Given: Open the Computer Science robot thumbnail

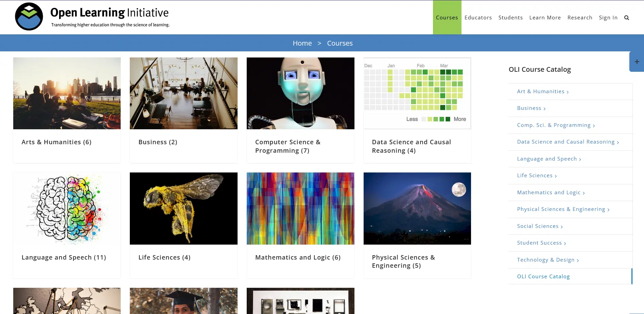Looking at the screenshot, I should point(300,93).
